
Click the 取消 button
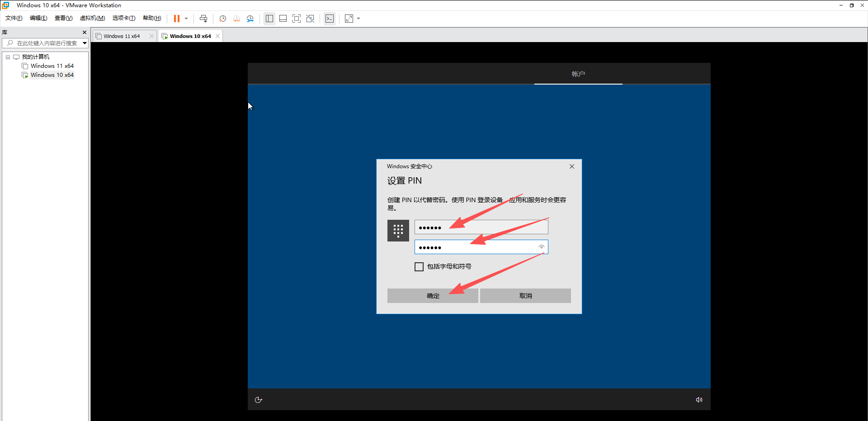coord(525,296)
